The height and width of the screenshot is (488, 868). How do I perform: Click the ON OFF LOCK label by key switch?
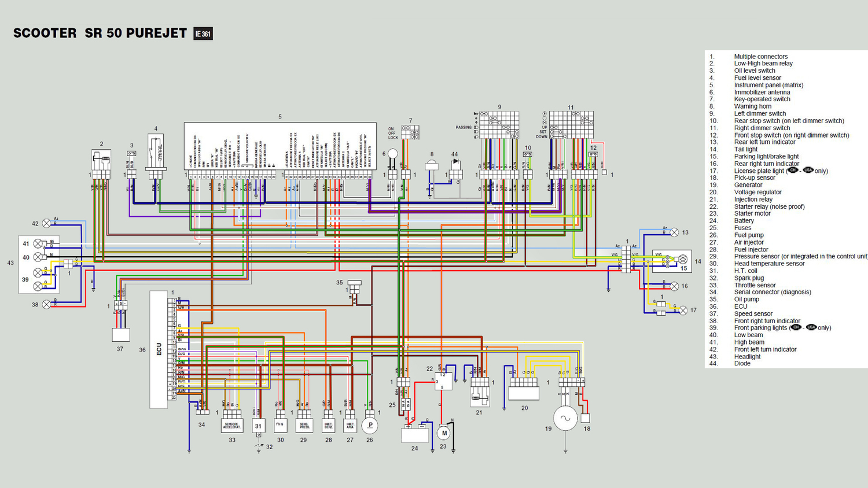pyautogui.click(x=393, y=133)
